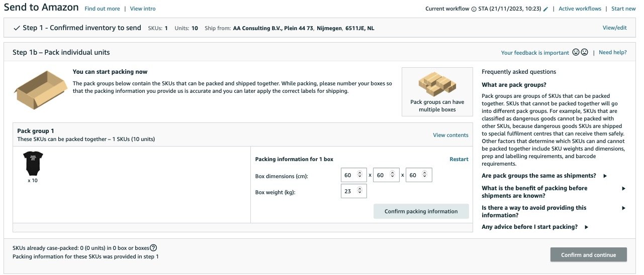644x275 pixels.
Task: Click the 'You can start packing now' heading
Action: pos(110,72)
